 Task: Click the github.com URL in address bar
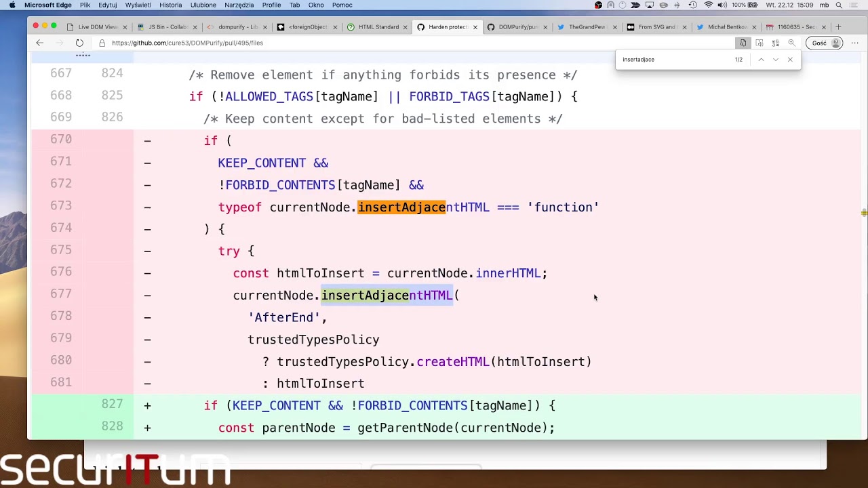tap(187, 43)
